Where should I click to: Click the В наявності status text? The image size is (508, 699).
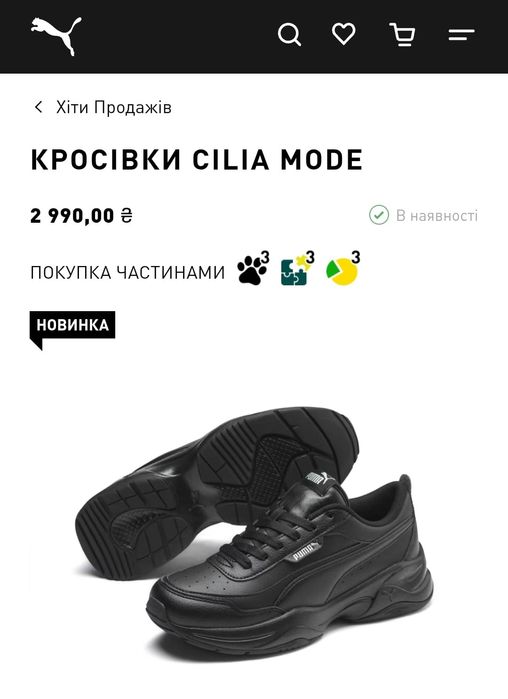tap(437, 215)
